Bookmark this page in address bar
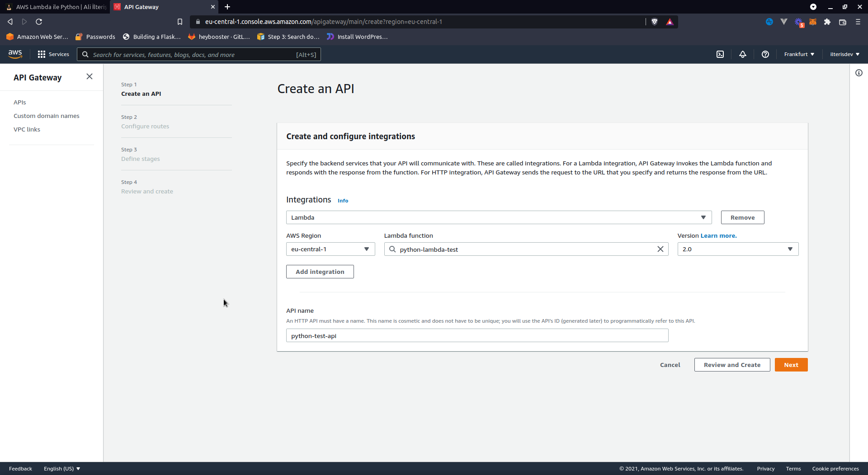The image size is (868, 475). (x=180, y=22)
